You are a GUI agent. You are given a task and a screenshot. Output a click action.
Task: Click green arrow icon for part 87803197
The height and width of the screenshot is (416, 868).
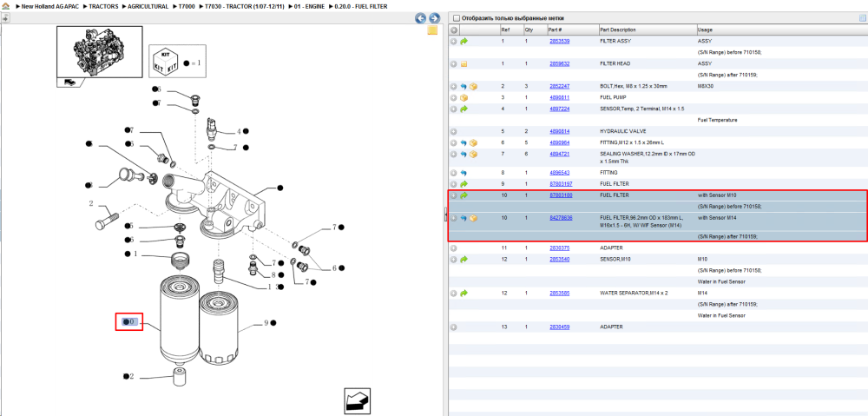tap(464, 183)
